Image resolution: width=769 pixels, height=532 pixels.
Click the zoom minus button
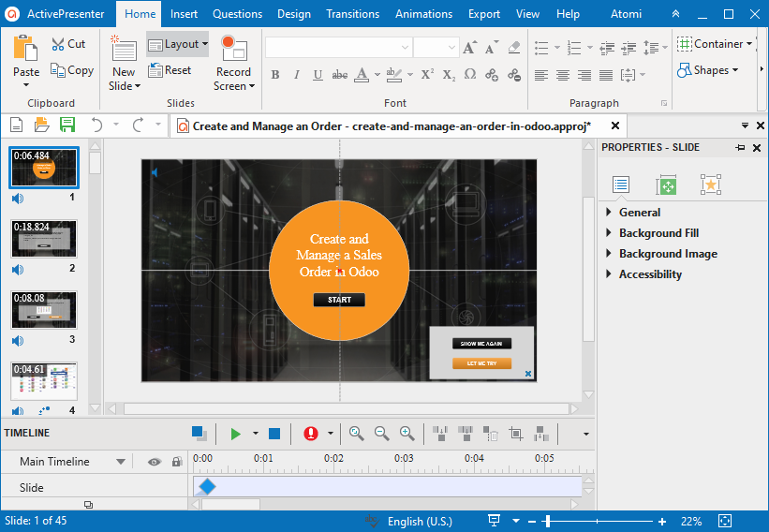pos(533,521)
